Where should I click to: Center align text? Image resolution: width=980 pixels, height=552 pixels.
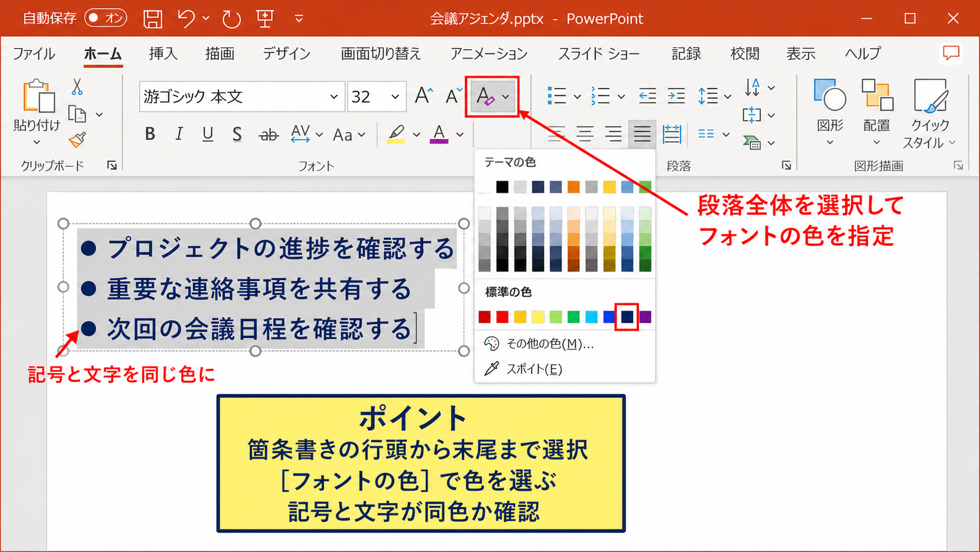click(x=585, y=134)
